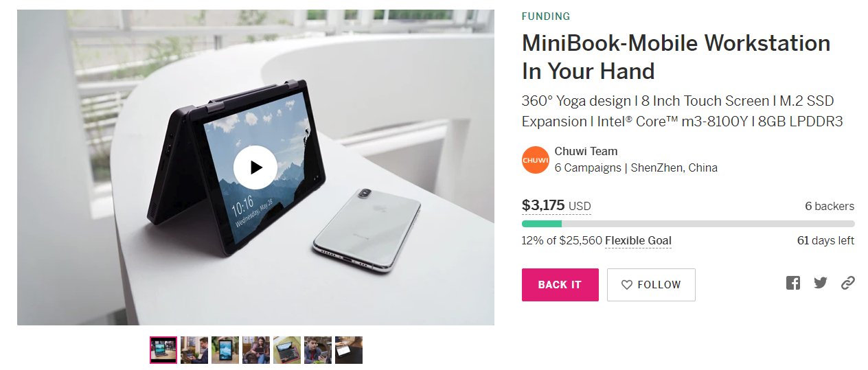The image size is (868, 370).
Task: Click the heart icon in Follow button
Action: pos(626,285)
